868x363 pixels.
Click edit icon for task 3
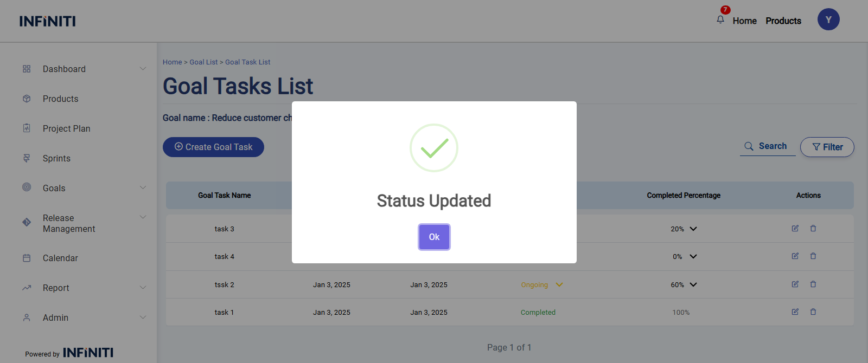tap(795, 229)
